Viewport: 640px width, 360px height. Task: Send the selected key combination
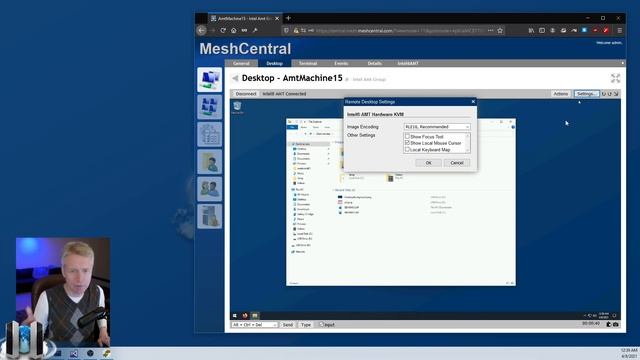pos(288,324)
